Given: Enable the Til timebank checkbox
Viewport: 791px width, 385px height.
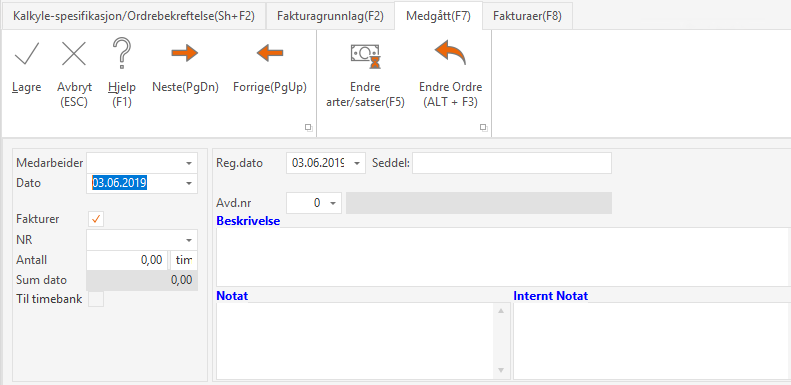Looking at the screenshot, I should click(96, 299).
